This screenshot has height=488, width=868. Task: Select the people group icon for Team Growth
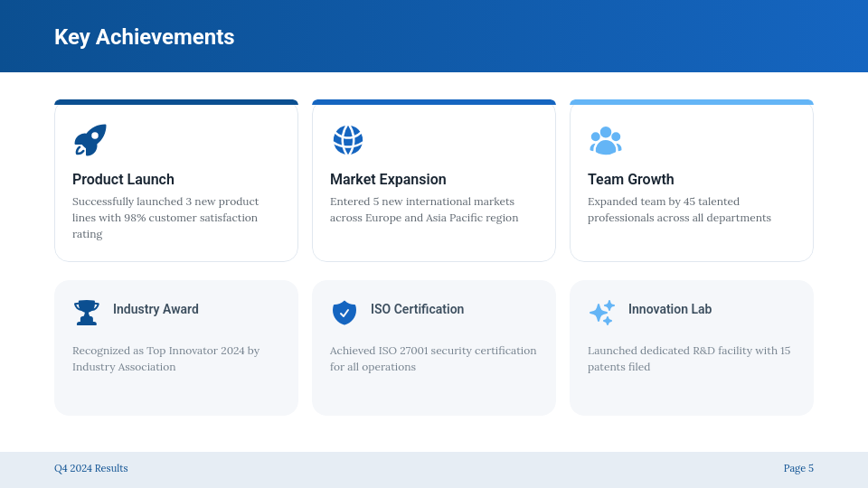606,141
